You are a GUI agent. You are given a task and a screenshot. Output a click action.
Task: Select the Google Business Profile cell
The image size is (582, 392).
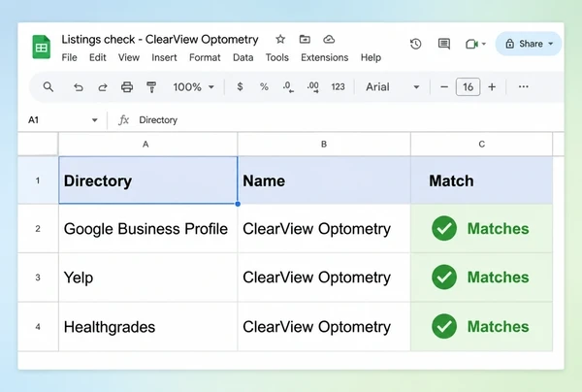[147, 229]
